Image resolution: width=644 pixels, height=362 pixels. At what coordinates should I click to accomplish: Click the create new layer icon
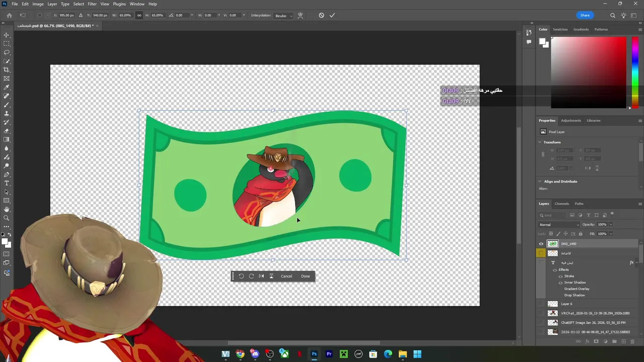[x=624, y=341]
